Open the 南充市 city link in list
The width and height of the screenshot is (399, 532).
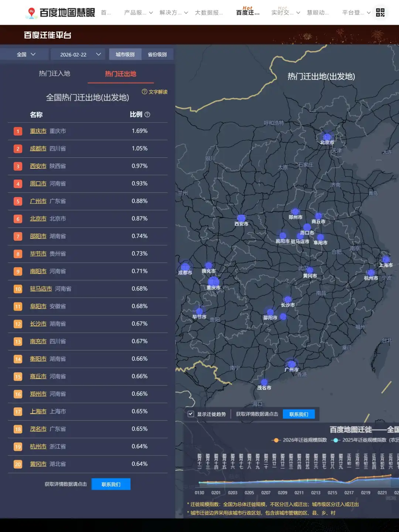[38, 341]
